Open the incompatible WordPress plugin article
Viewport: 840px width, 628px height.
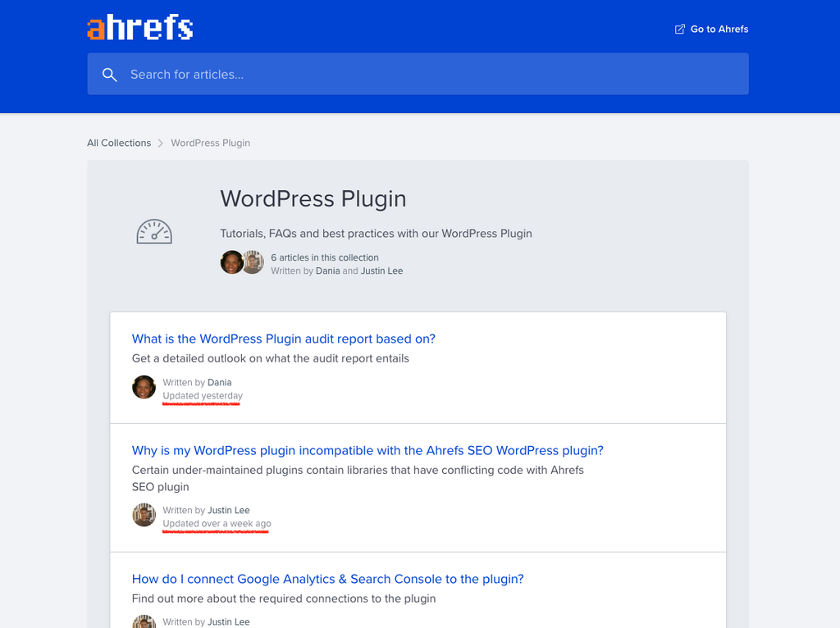coord(367,450)
